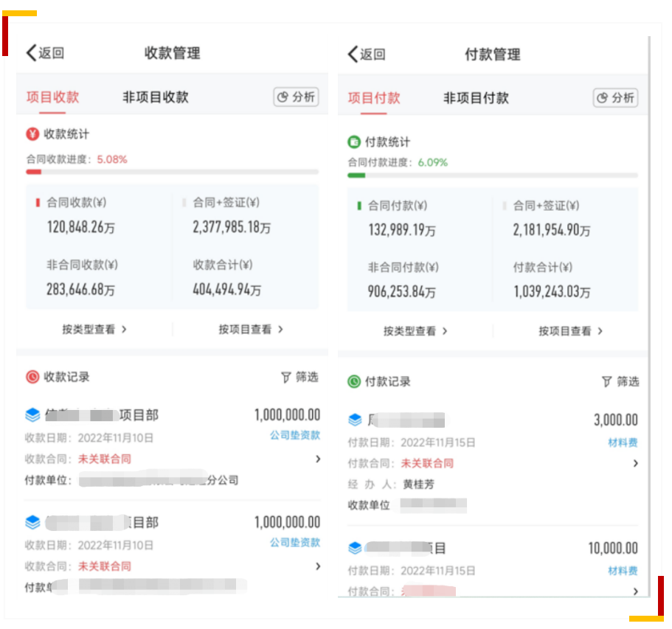Click the green icon beside 付款统计
This screenshot has width=672, height=629.
coord(354,142)
